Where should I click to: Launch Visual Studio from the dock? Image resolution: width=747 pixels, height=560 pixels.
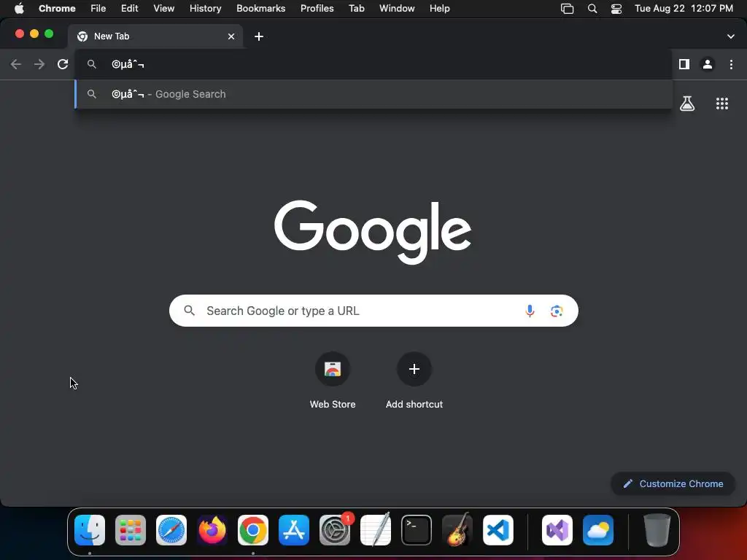tap(557, 530)
